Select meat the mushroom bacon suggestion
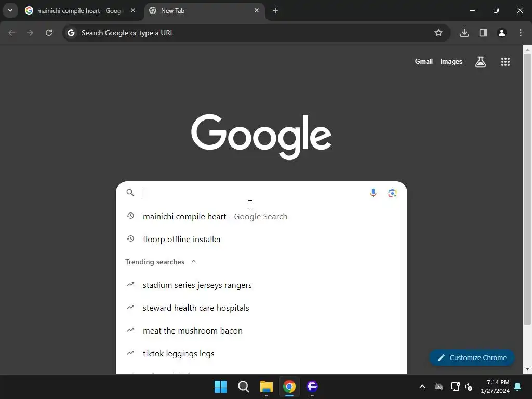 tap(261, 331)
